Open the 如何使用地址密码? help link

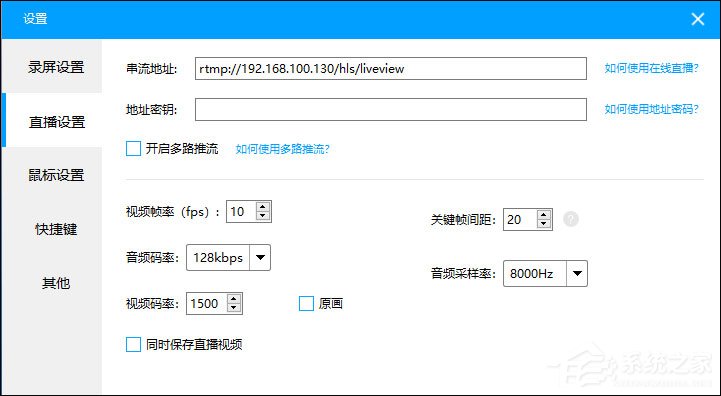pos(652,109)
